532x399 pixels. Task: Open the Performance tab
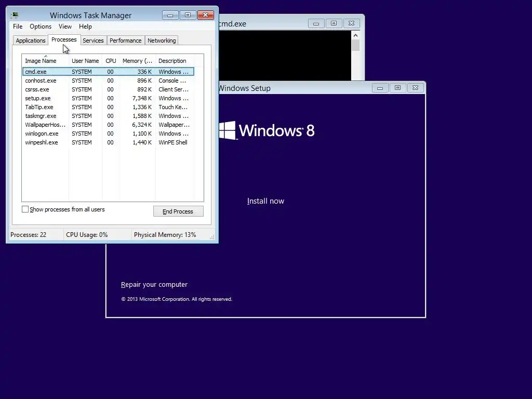click(126, 41)
